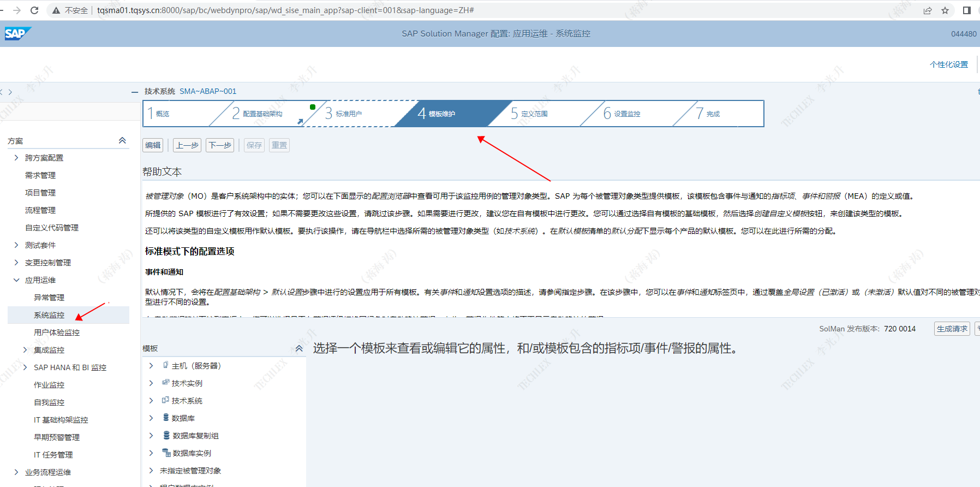Viewport: 980px width, 487px height.
Task: Expand 变更控制管理 tree node
Action: point(16,263)
